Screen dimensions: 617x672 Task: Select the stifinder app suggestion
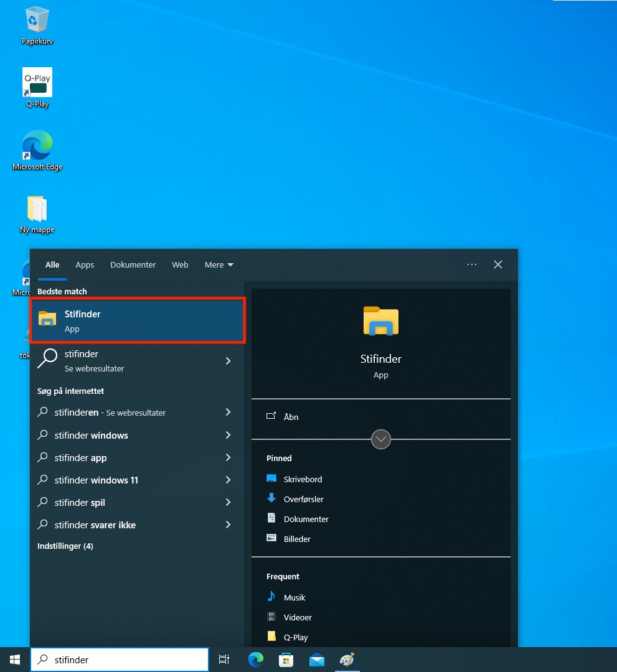point(138,457)
